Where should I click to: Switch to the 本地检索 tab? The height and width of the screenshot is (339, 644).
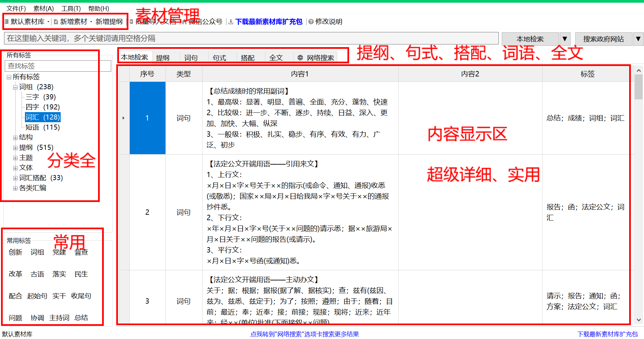(135, 57)
